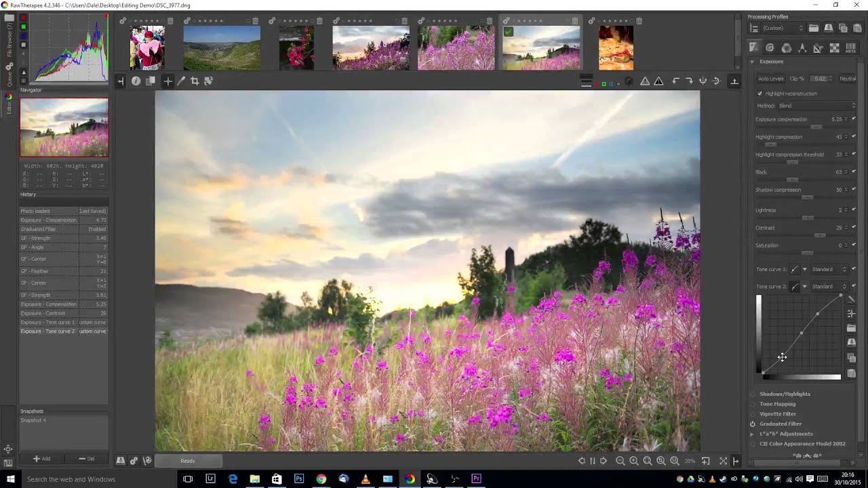Zoom out of the preview image
The width and height of the screenshot is (868, 488).
620,461
